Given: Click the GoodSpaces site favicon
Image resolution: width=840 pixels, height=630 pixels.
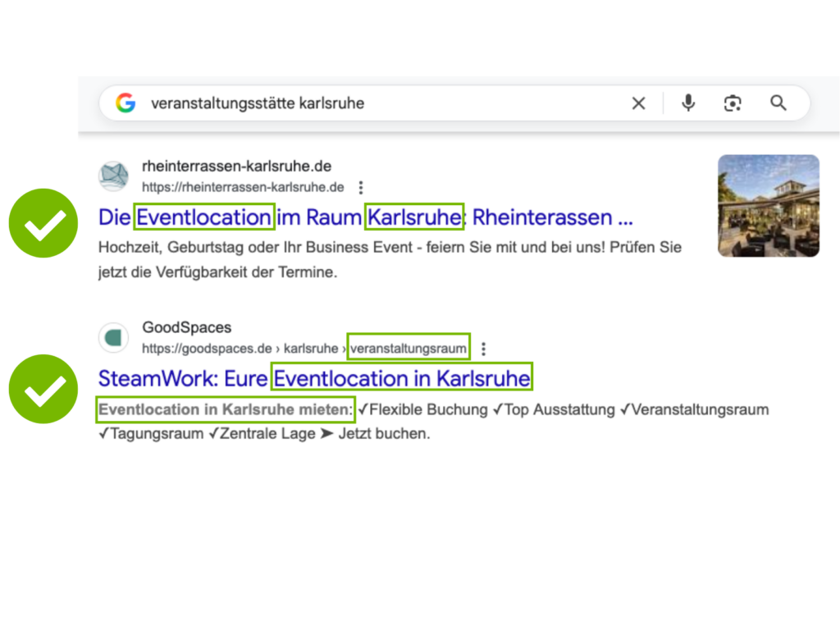Looking at the screenshot, I should pos(113,337).
